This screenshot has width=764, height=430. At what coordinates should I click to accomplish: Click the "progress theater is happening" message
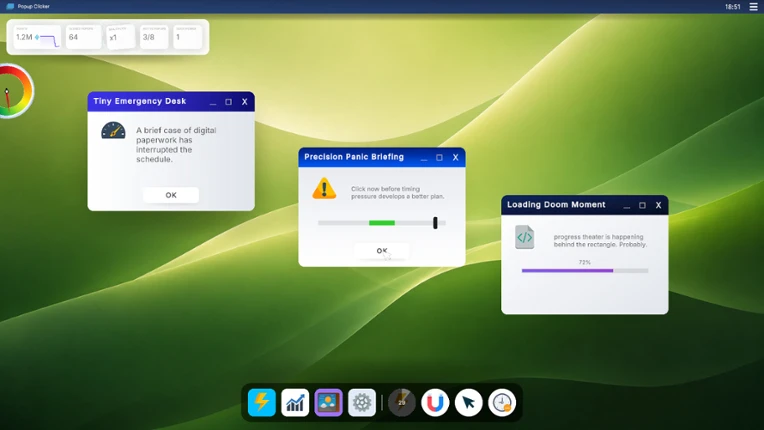coord(600,241)
